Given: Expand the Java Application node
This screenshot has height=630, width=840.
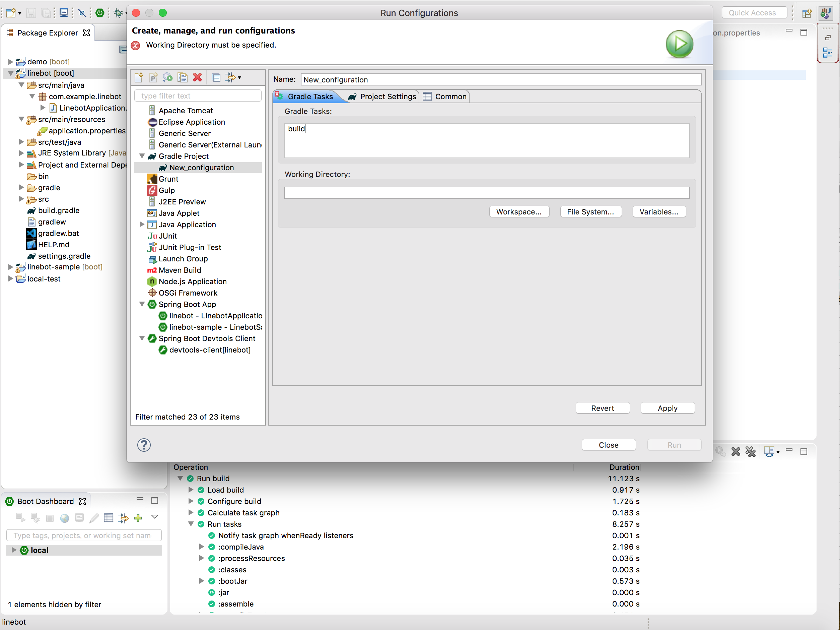Looking at the screenshot, I should point(142,224).
